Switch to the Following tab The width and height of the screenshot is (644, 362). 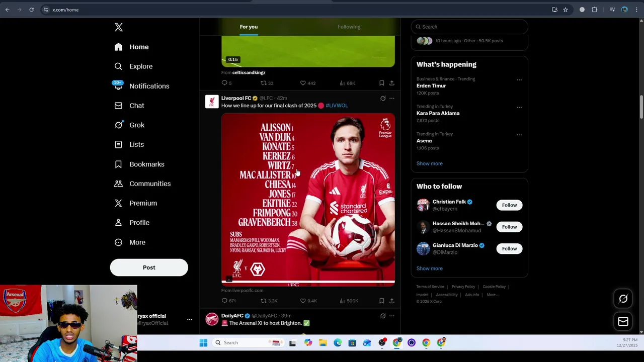[349, 27]
